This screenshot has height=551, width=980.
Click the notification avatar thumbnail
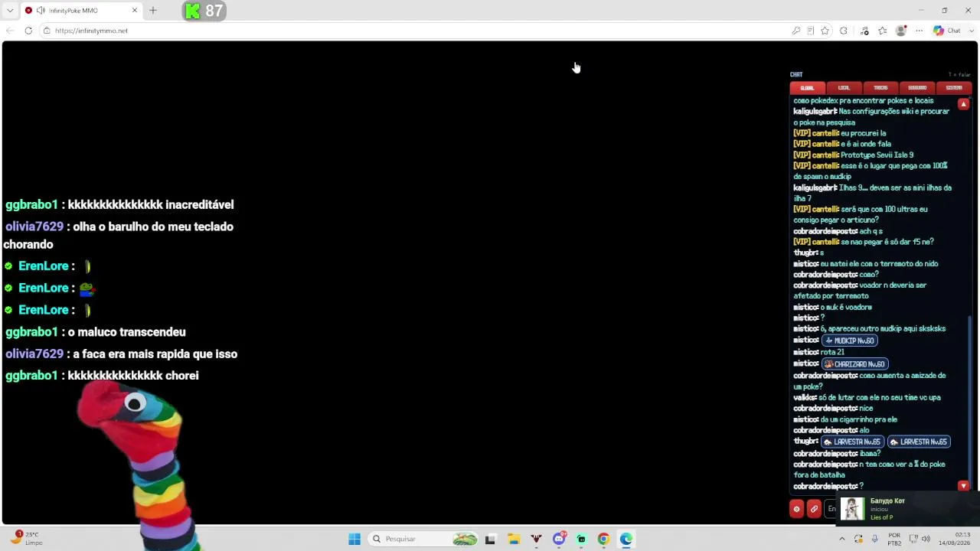[852, 509]
